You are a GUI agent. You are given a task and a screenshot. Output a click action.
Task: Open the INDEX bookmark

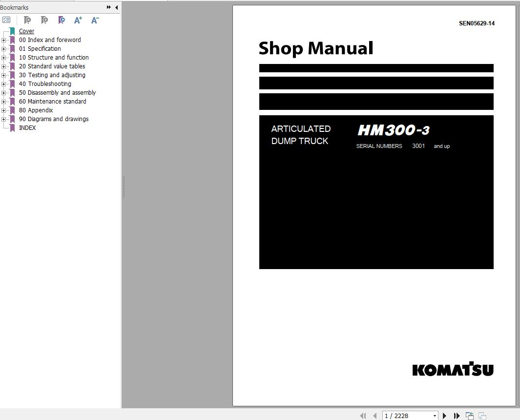27,128
